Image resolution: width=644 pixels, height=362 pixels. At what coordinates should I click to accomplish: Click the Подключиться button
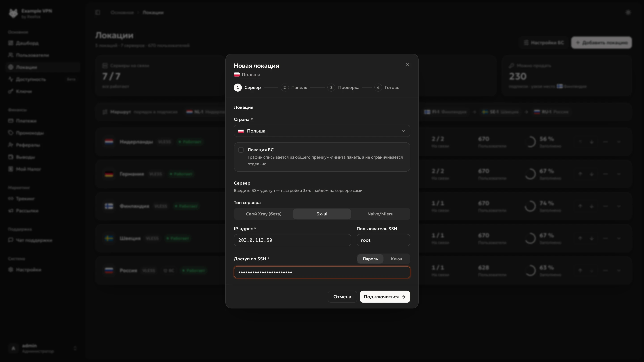(x=385, y=297)
